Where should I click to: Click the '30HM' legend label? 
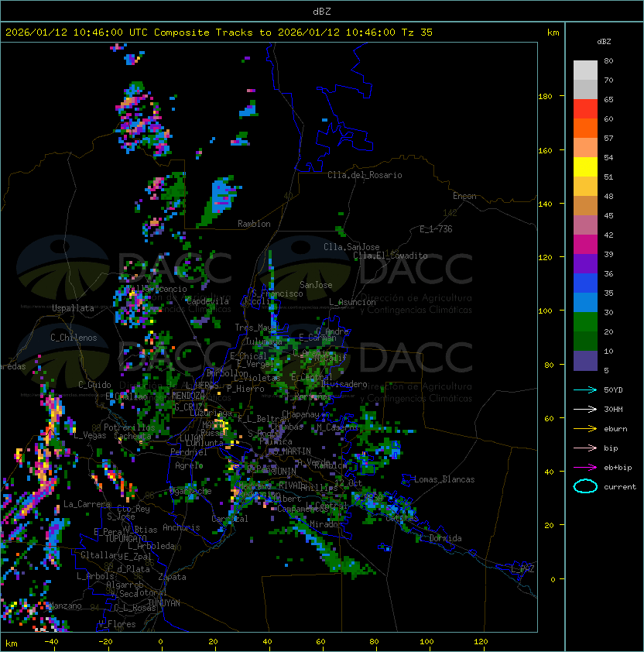coord(613,410)
